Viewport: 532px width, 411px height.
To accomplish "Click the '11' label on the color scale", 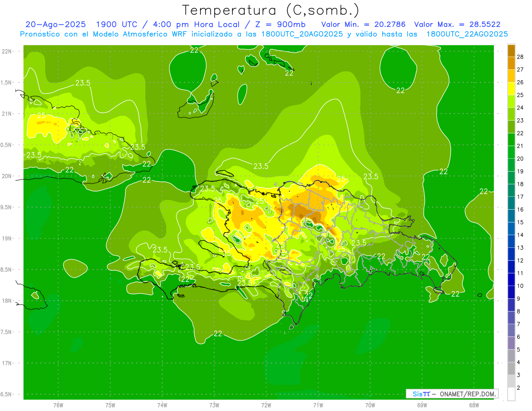I will [520, 273].
